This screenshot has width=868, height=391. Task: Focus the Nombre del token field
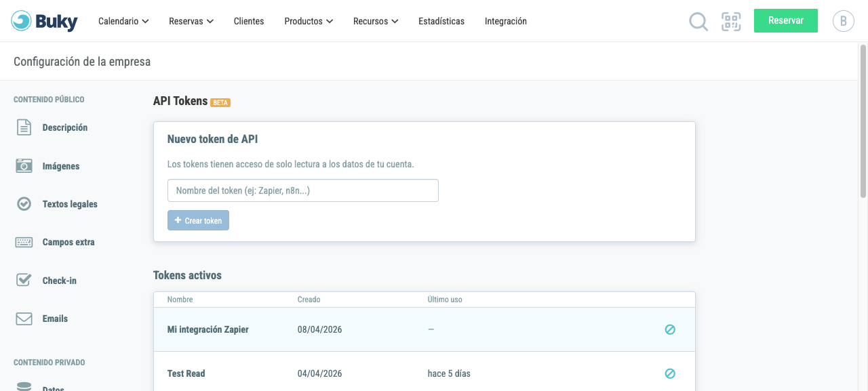[x=303, y=190]
